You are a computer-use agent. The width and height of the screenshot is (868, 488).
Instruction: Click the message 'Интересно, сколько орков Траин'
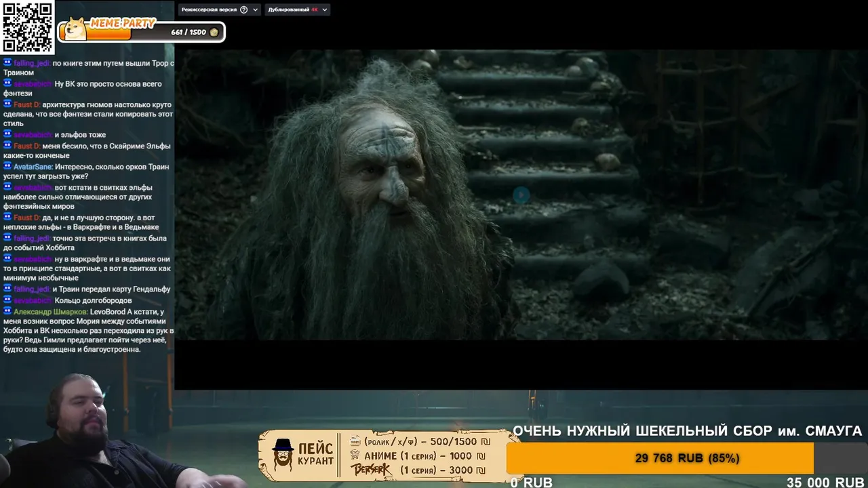[x=86, y=171]
